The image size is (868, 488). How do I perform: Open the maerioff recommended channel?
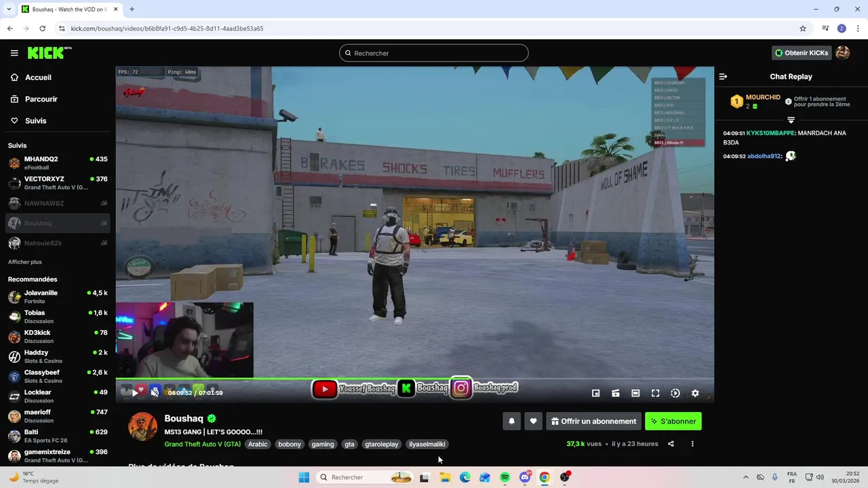pyautogui.click(x=58, y=416)
